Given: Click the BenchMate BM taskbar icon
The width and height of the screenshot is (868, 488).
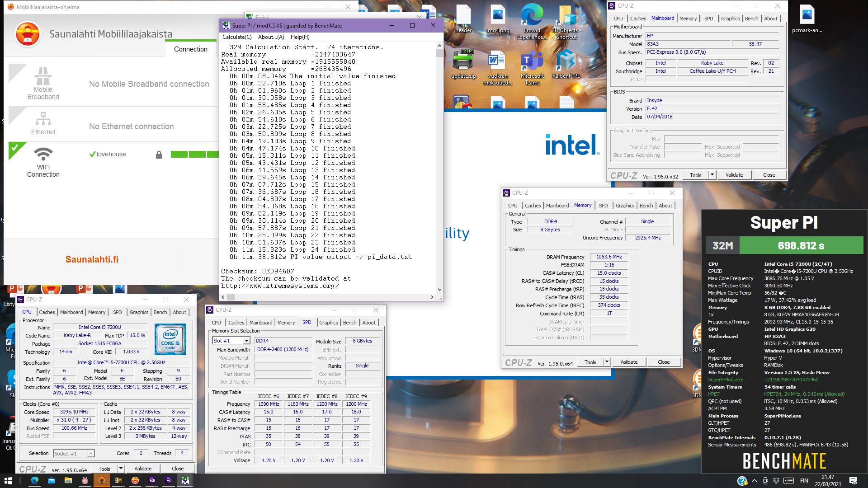Looking at the screenshot, I should click(x=118, y=480).
